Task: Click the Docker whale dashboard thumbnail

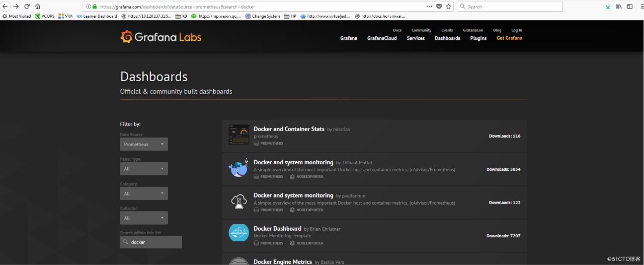Action: (239, 169)
